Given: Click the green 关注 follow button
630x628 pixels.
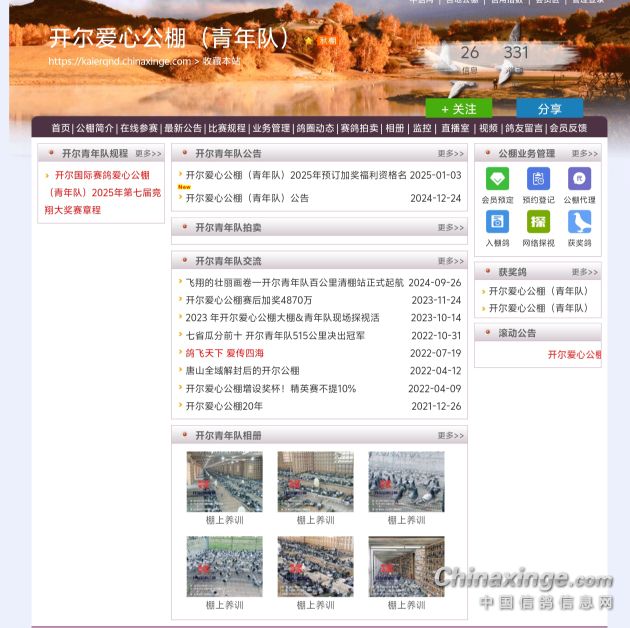Looking at the screenshot, I should tap(458, 109).
